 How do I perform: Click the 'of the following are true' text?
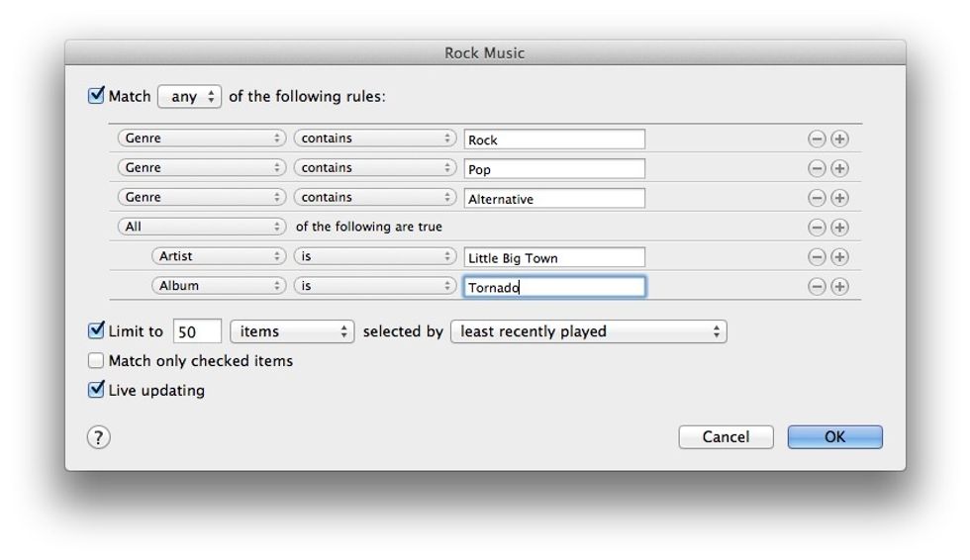click(x=368, y=227)
